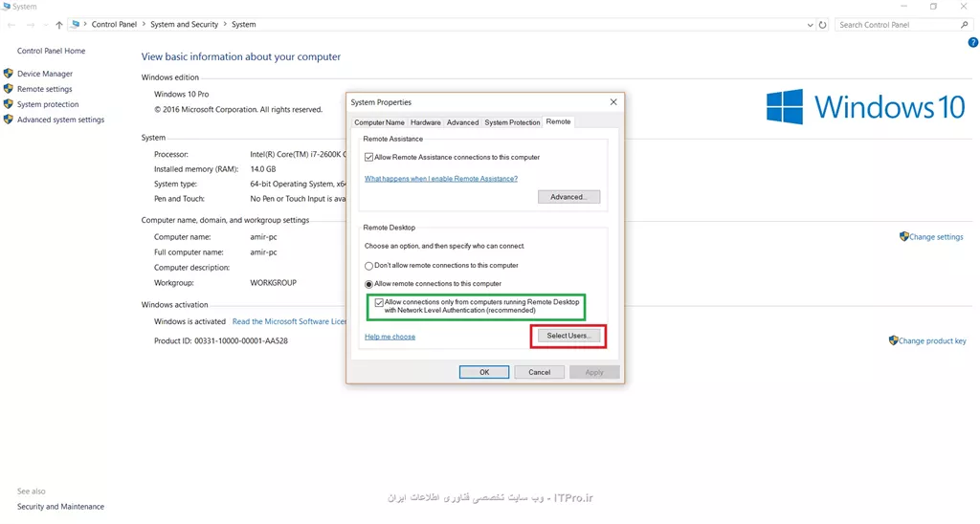This screenshot has height=524, width=980.
Task: Click the Apply button
Action: (594, 372)
